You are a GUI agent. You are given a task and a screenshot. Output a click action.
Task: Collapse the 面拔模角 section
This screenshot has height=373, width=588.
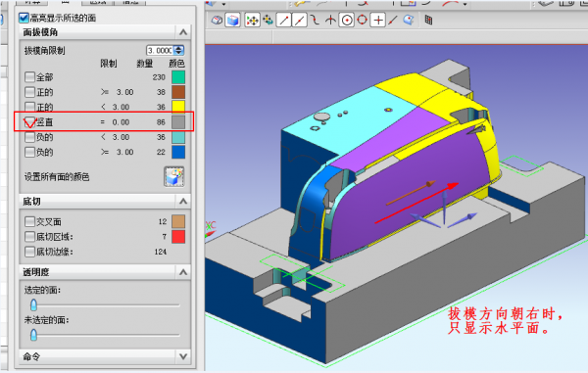(183, 32)
